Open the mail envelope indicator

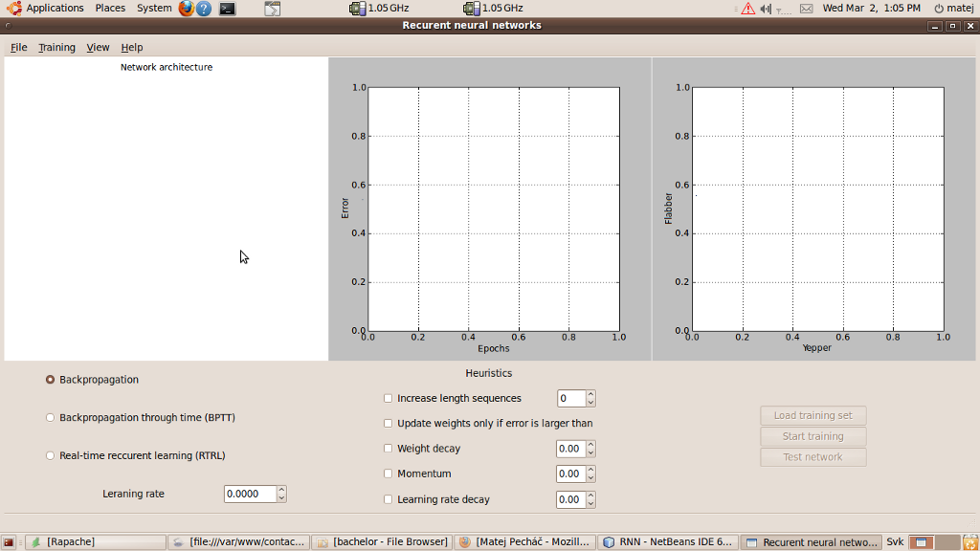point(806,9)
